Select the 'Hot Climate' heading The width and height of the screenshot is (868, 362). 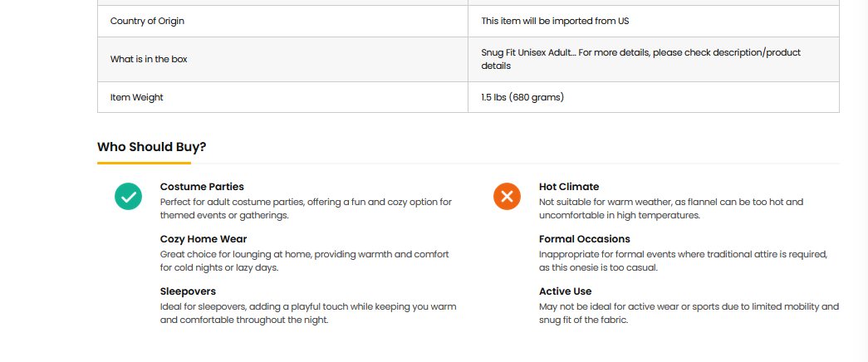coord(569,187)
